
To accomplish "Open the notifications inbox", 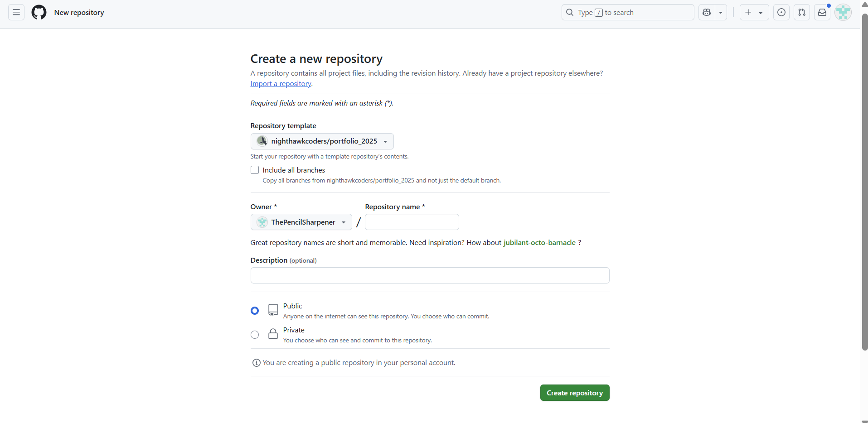I will [822, 12].
